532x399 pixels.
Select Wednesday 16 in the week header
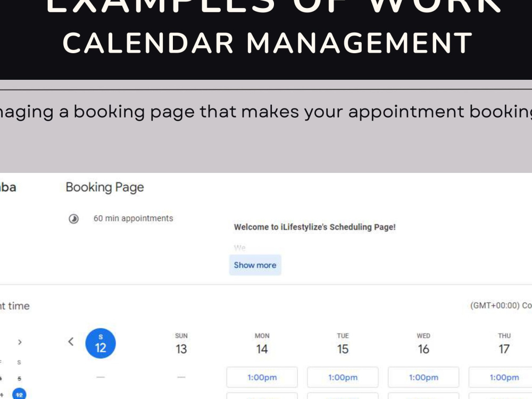(423, 344)
